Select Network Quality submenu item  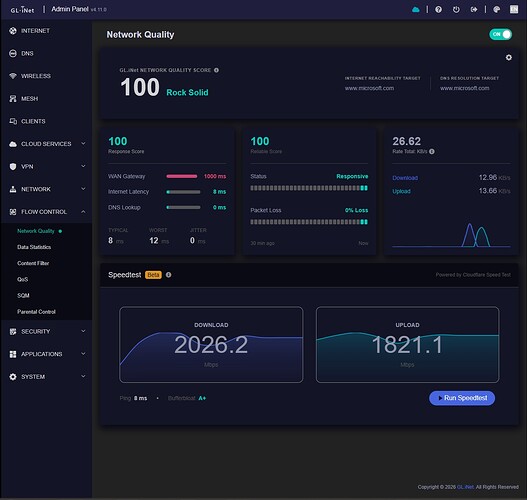[46, 231]
